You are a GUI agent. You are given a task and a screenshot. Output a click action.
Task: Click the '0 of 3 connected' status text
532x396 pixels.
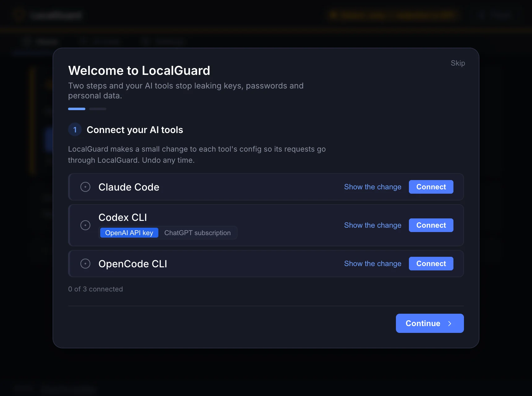(95, 289)
